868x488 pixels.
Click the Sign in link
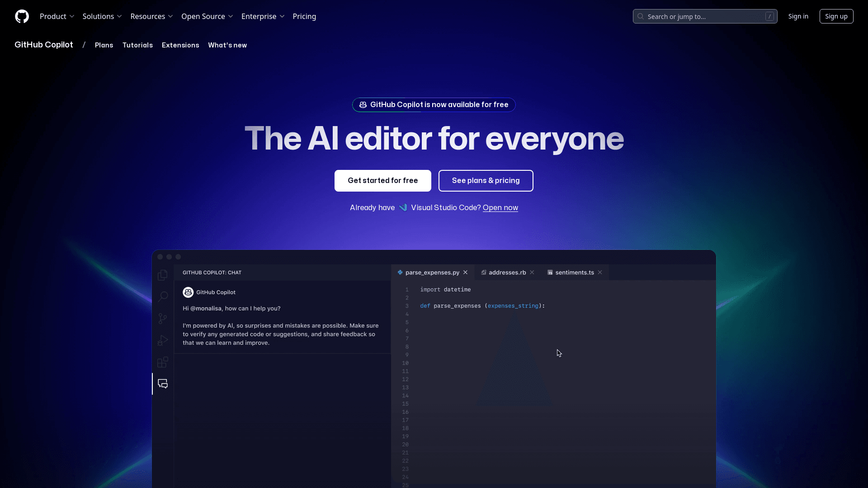point(798,16)
